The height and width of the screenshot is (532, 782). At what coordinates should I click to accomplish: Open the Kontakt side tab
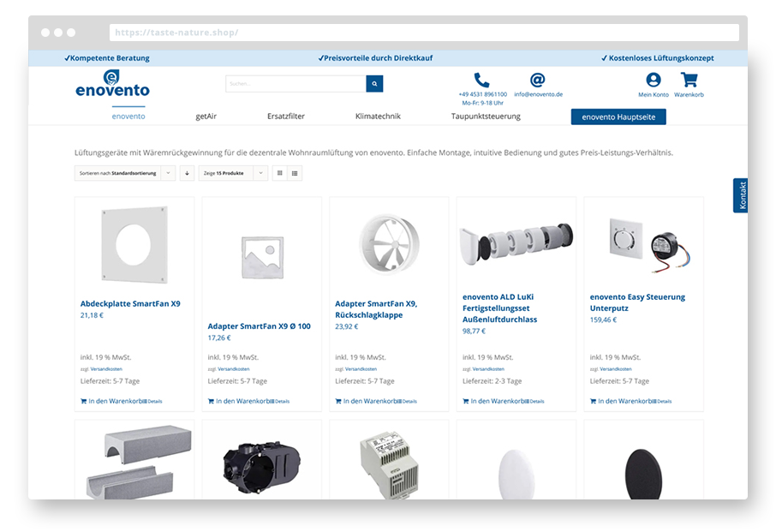(741, 195)
